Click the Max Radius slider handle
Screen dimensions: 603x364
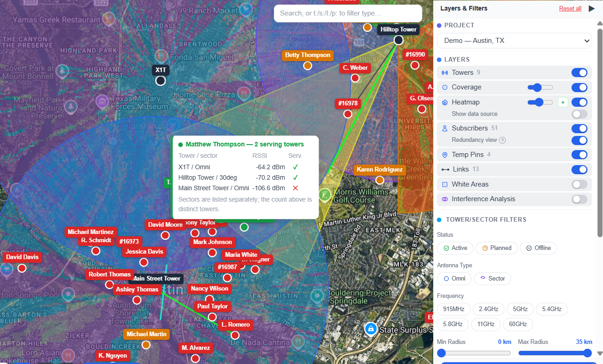tap(587, 353)
